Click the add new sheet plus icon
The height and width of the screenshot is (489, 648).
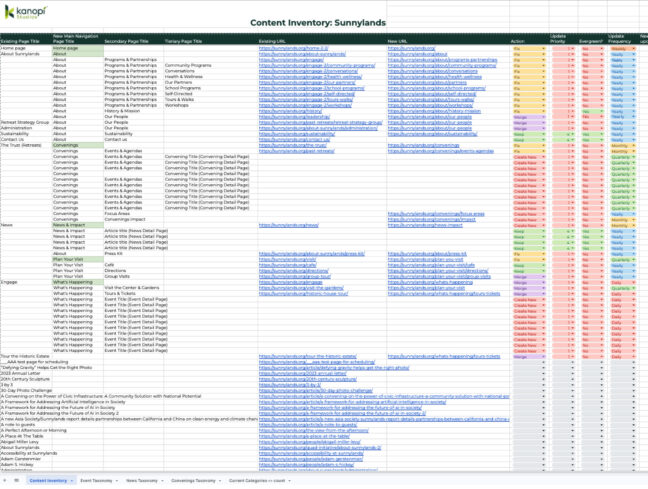coord(5,480)
